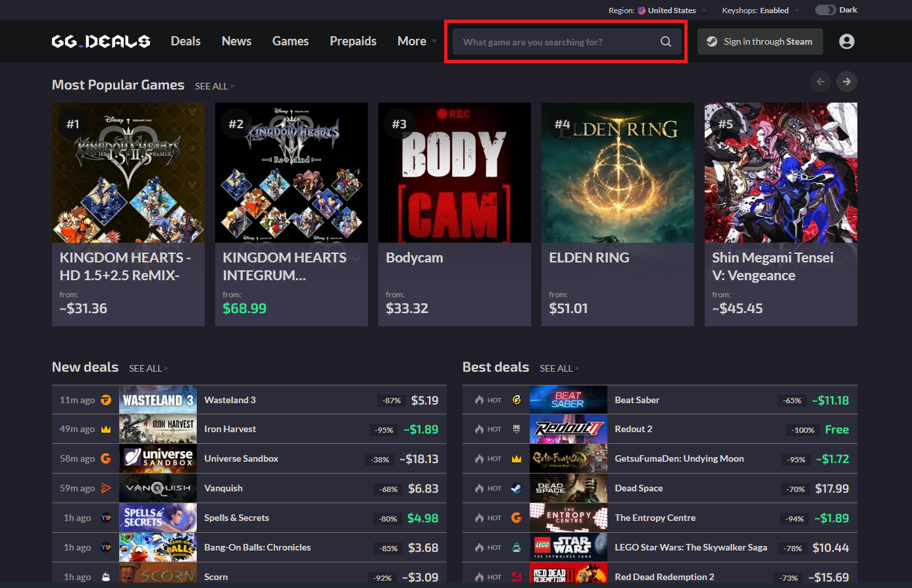Open the KINGDOM HEARTS INTEGRUM cover card
The width and height of the screenshot is (912, 588).
click(291, 172)
